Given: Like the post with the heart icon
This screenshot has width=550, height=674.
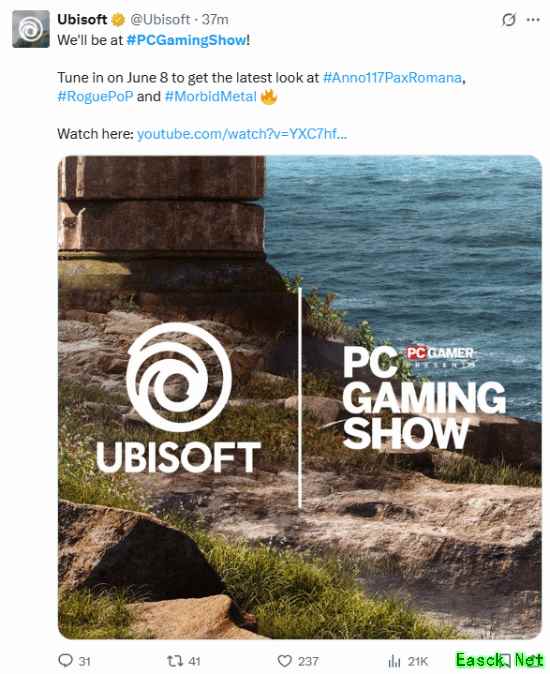Looking at the screenshot, I should [x=284, y=661].
